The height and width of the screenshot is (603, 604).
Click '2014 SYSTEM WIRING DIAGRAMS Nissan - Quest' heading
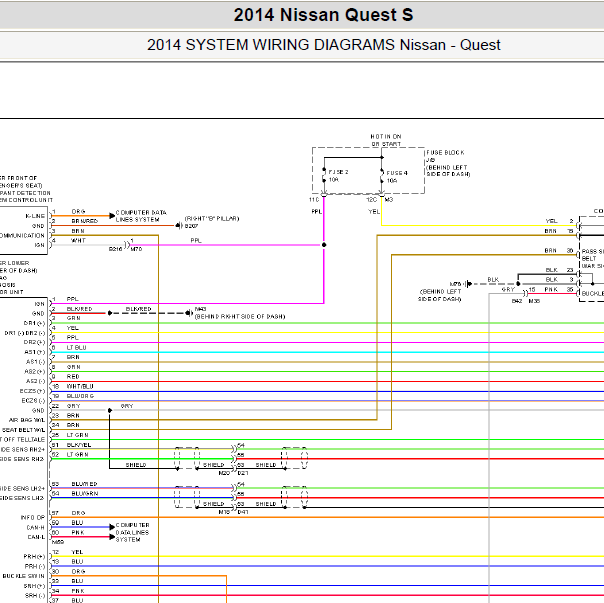[x=324, y=45]
